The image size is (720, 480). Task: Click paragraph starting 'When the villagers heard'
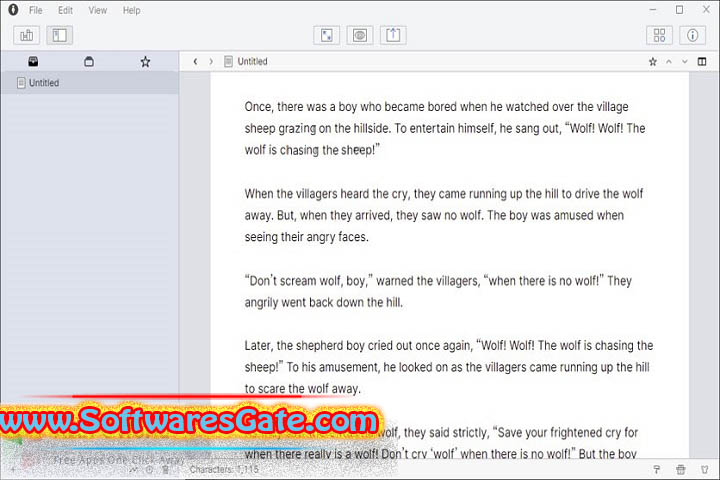444,215
